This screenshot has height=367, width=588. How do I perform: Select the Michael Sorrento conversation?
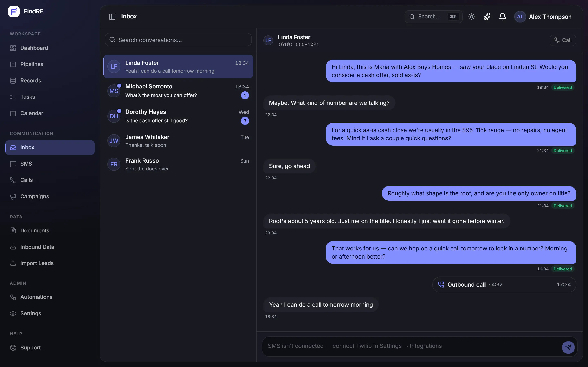(x=178, y=91)
